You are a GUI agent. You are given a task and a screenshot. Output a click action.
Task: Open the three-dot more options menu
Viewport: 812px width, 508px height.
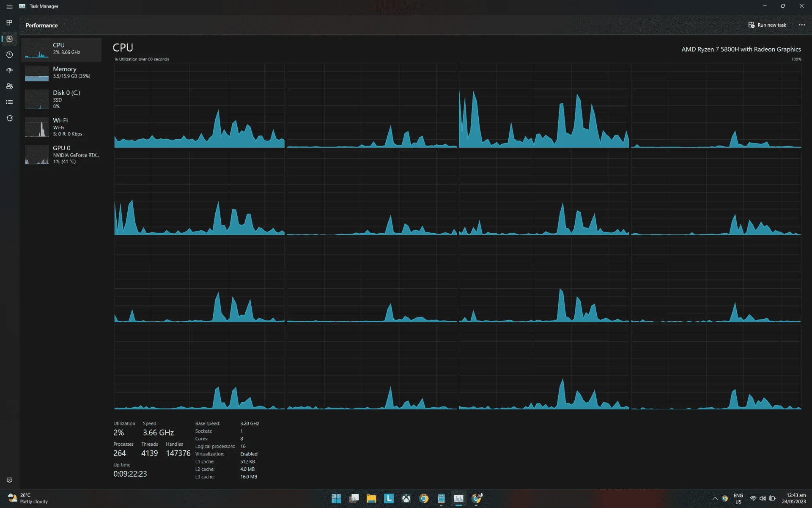pyautogui.click(x=801, y=25)
